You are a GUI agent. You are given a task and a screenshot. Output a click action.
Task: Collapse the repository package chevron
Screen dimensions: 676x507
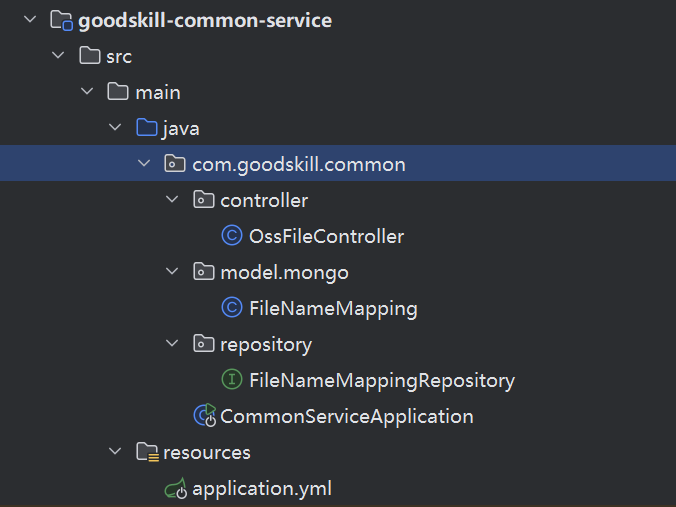pos(173,344)
